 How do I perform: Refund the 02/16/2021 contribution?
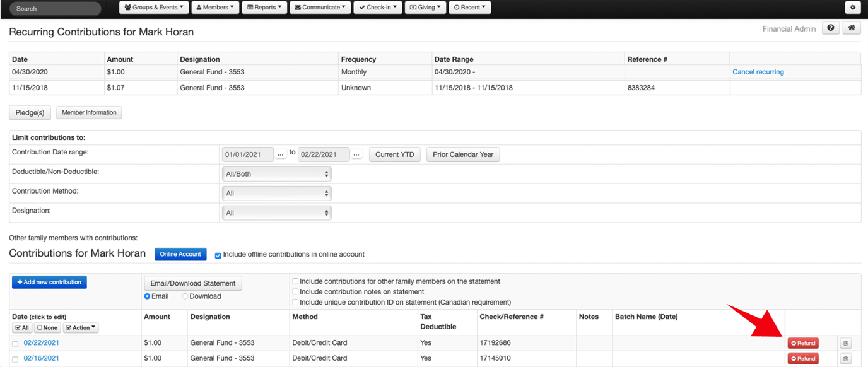[802, 358]
